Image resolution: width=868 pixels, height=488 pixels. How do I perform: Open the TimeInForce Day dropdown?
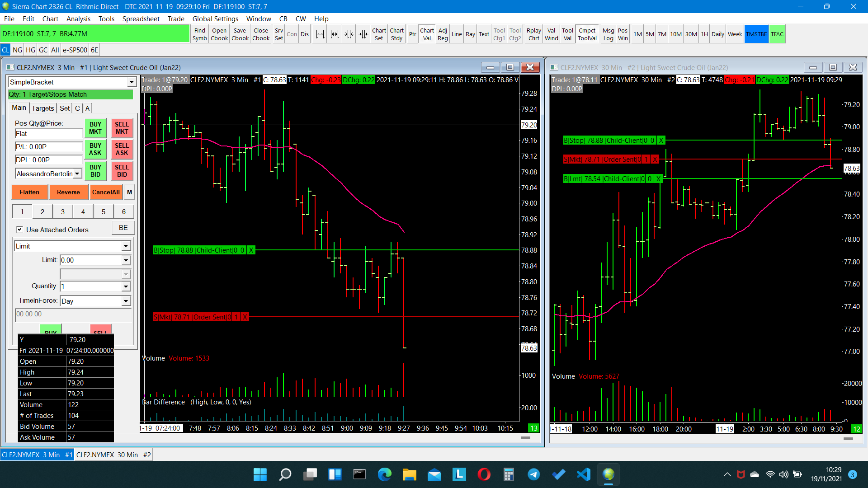click(126, 301)
